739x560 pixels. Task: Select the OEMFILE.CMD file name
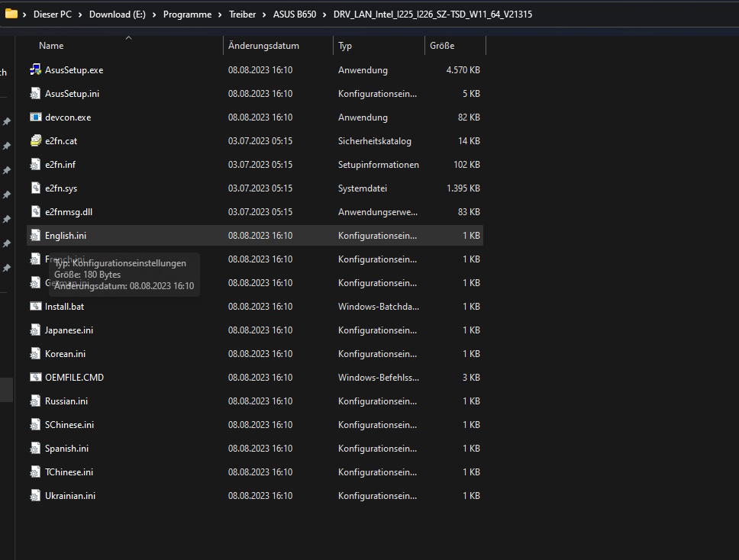[74, 377]
